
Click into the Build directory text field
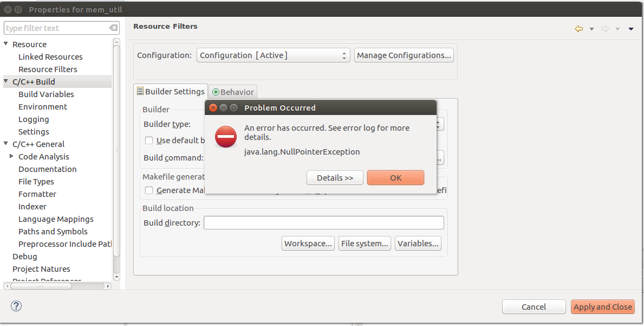tap(323, 223)
